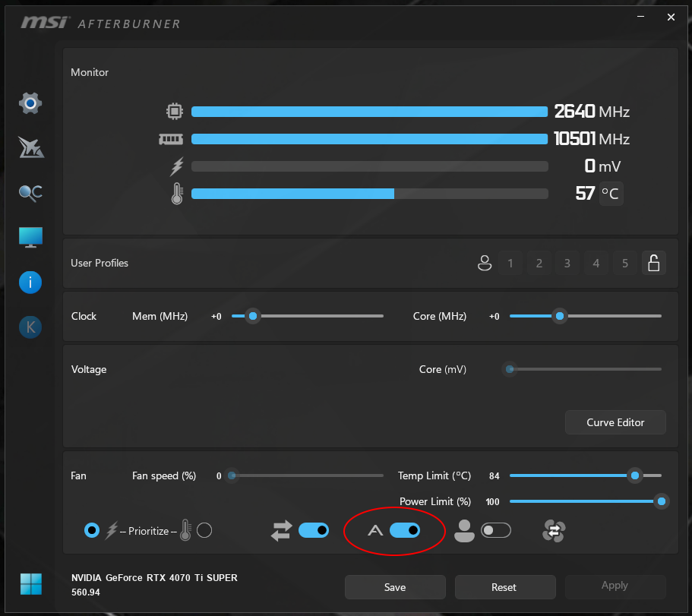Click the 57 temperature reading
Screen dimensions: 692x616
coord(585,193)
